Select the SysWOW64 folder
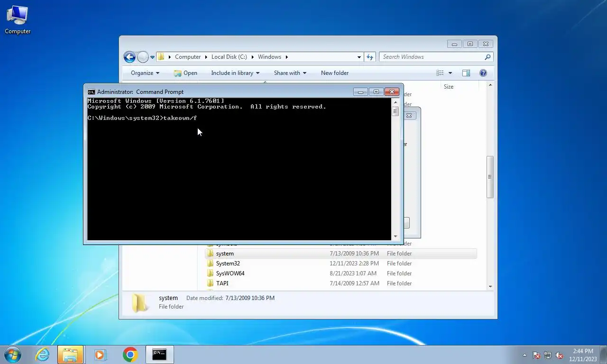Image resolution: width=607 pixels, height=364 pixels. pyautogui.click(x=230, y=273)
